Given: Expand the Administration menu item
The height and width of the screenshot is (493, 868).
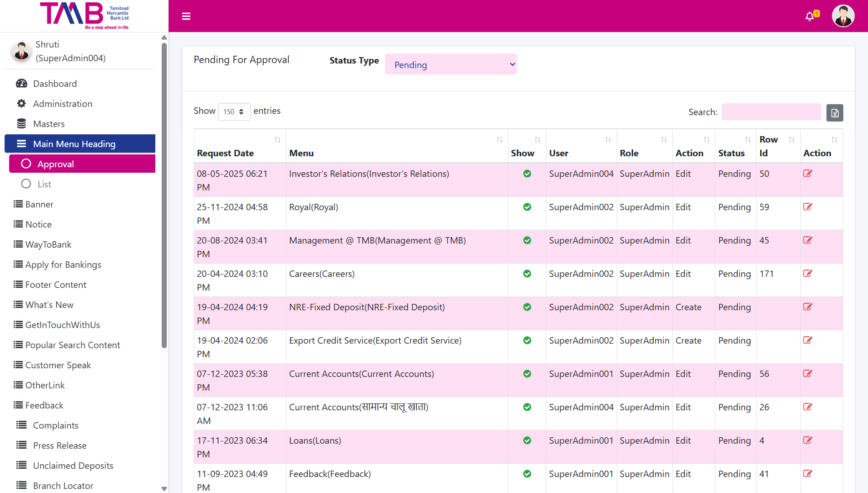Looking at the screenshot, I should click(63, 104).
